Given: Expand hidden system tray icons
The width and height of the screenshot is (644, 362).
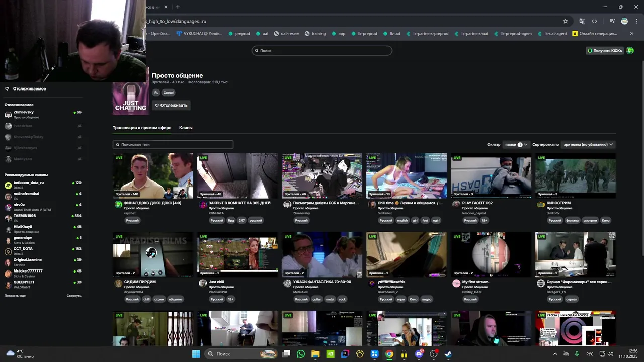Looking at the screenshot, I should (x=555, y=354).
